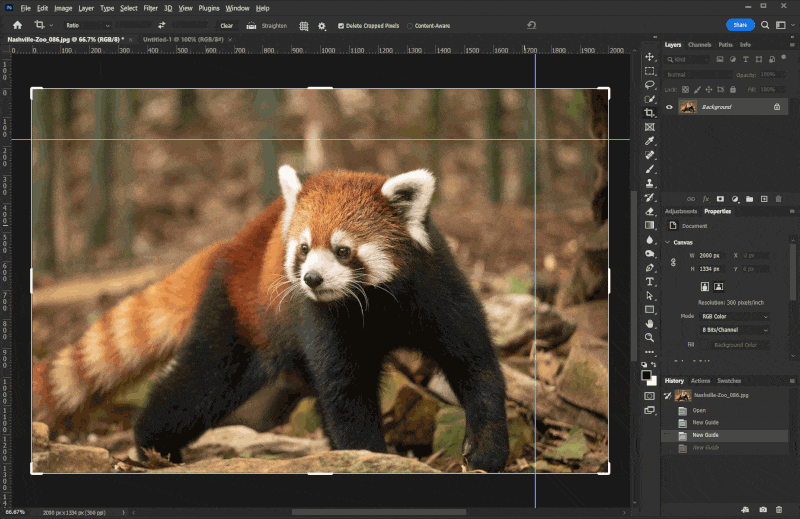Set canvas orientation to landscape

718,287
